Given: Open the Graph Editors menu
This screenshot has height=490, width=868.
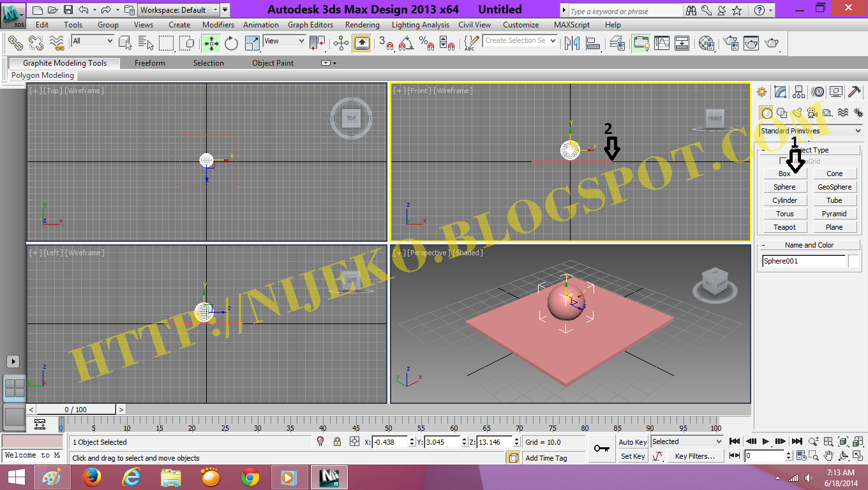Looking at the screenshot, I should pos(310,25).
